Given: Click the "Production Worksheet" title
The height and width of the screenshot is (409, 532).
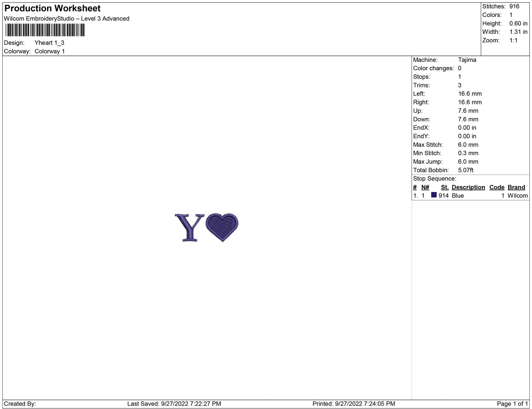Looking at the screenshot, I should point(52,8).
